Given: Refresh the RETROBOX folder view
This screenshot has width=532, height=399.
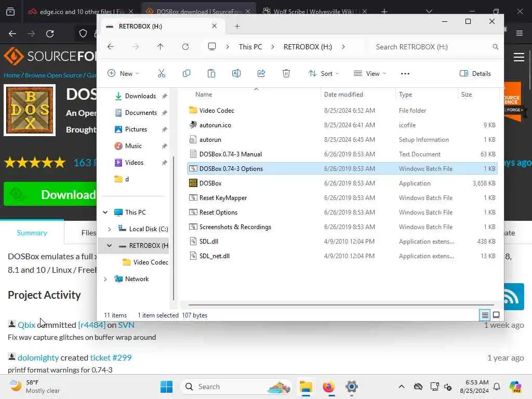Looking at the screenshot, I should (185, 47).
